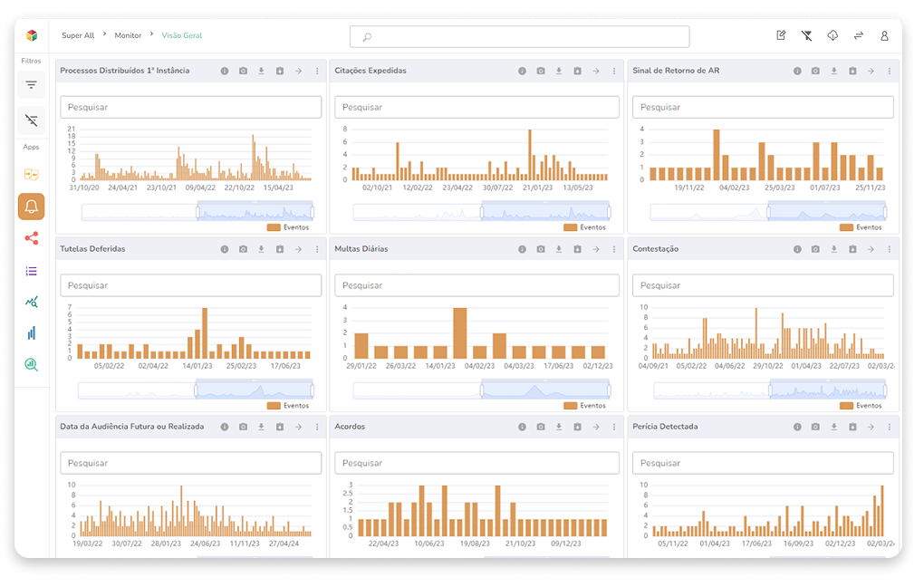This screenshot has width=924, height=587.
Task: Open the bell alerts app in the sidebar
Action: 31,207
